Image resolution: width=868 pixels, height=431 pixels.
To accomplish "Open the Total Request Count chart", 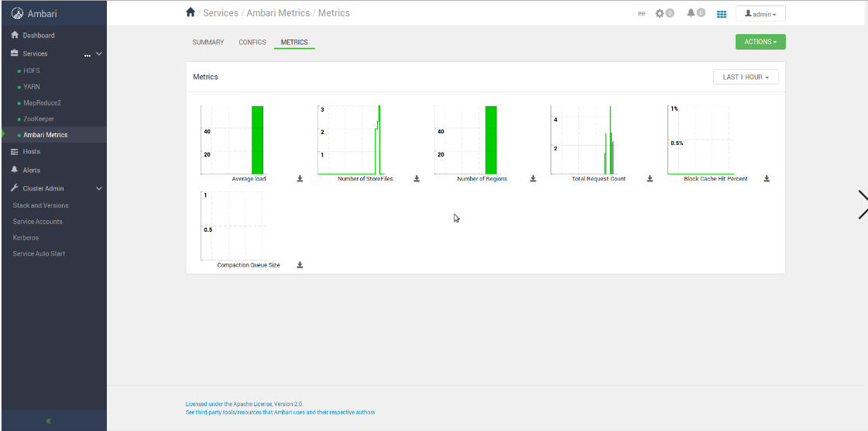I will pos(584,140).
